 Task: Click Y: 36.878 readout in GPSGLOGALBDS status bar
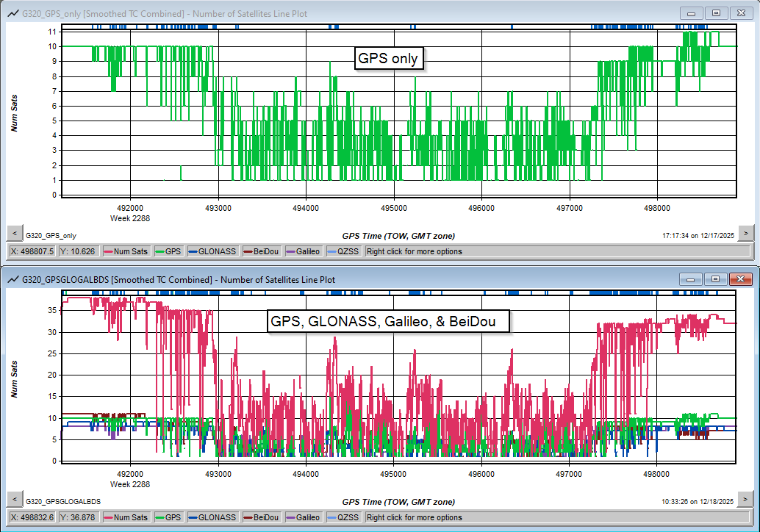tap(79, 517)
